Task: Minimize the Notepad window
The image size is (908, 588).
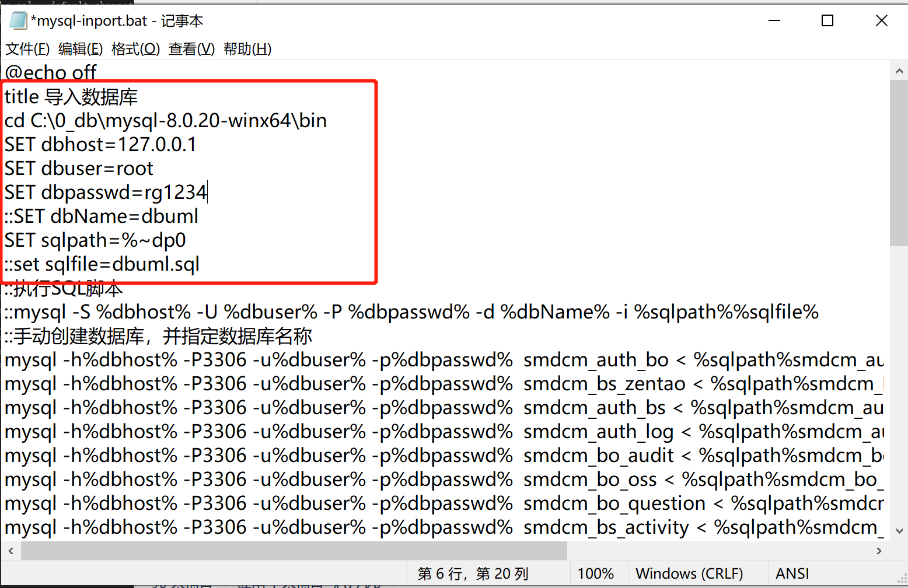Action: (774, 20)
